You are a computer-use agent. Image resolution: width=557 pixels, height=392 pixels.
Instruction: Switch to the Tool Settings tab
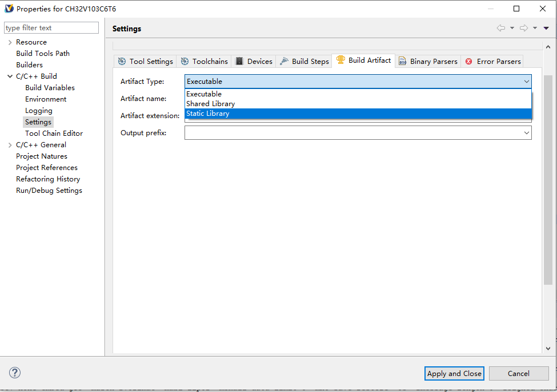pos(145,62)
